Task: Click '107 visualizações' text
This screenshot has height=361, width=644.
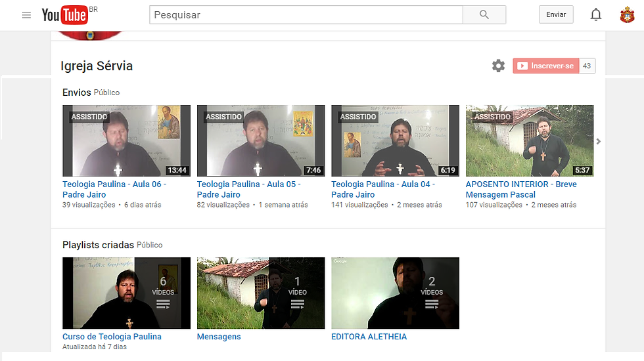Action: [x=494, y=205]
